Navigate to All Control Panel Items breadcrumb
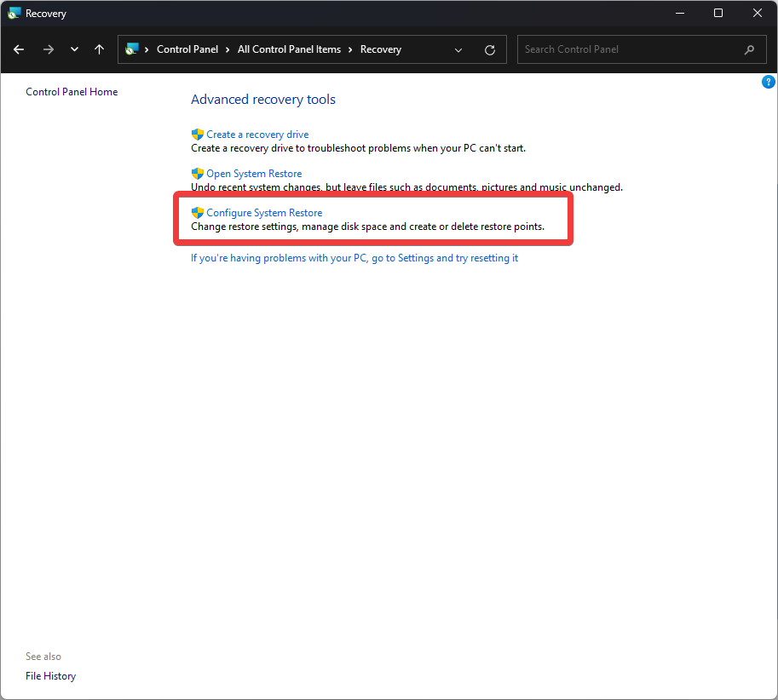 point(289,49)
